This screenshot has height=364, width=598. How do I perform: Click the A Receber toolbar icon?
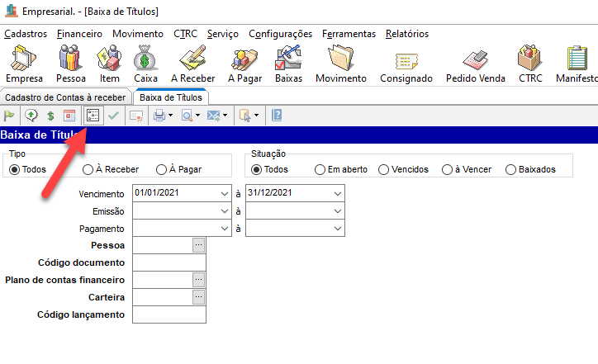coord(193,64)
